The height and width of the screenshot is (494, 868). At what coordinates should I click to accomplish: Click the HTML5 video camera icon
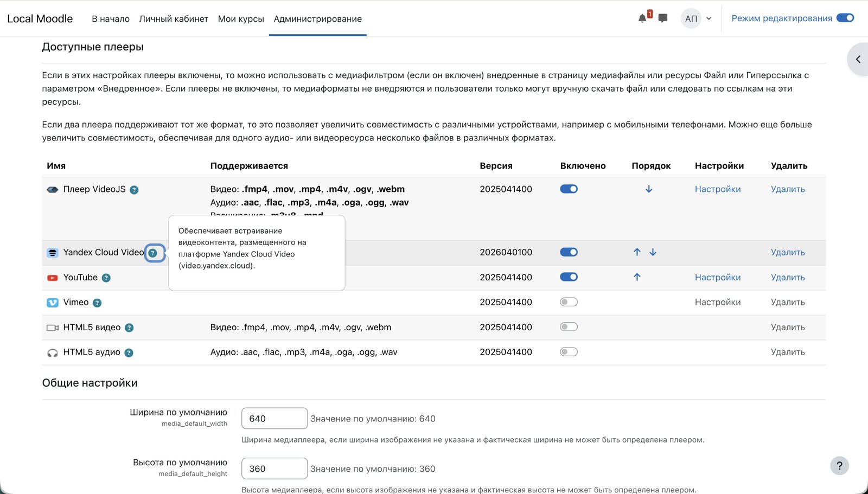tap(53, 328)
